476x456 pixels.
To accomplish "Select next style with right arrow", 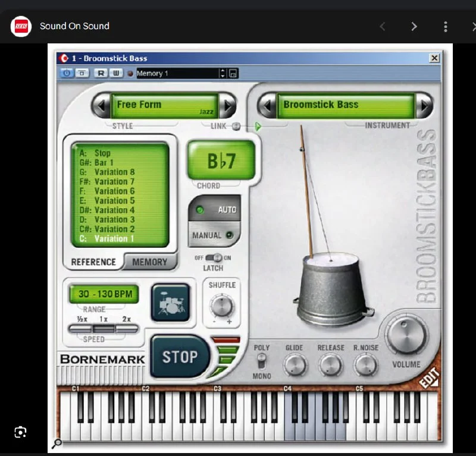I will (227, 105).
